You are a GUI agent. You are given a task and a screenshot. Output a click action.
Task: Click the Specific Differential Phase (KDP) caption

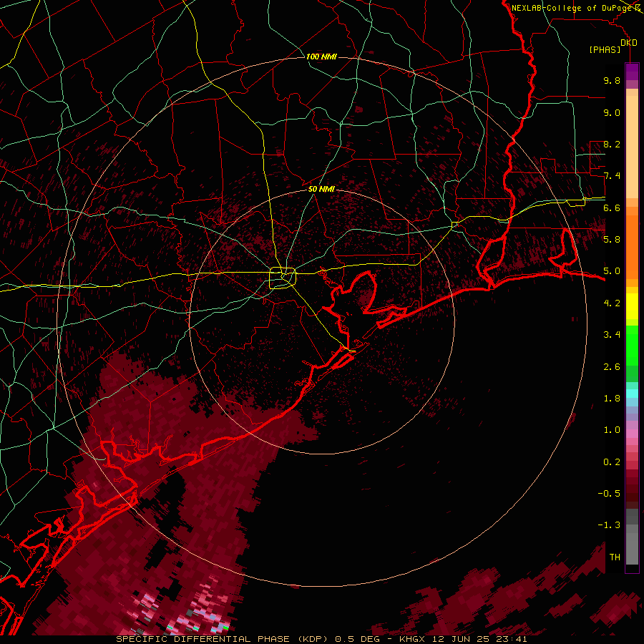[x=224, y=639]
